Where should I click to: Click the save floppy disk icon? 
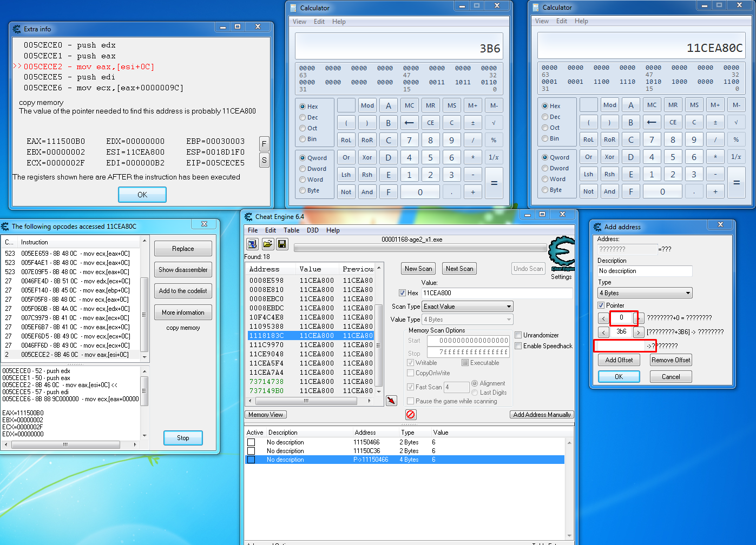pyautogui.click(x=282, y=244)
